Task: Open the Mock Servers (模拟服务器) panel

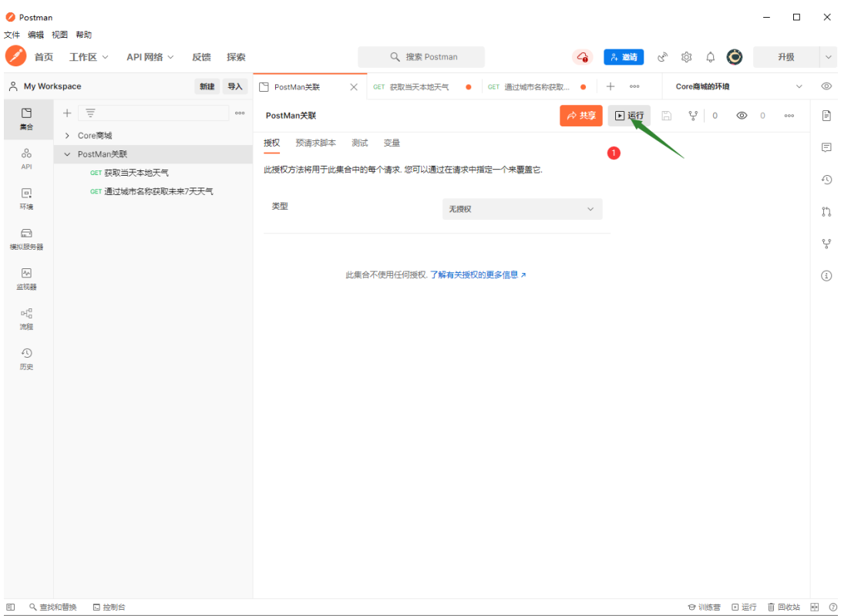Action: 26,239
